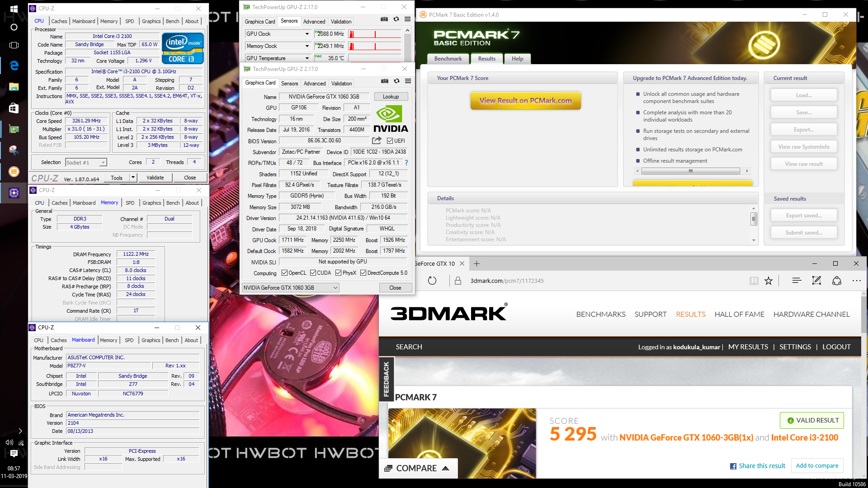Click Add to compare button

[x=817, y=466]
